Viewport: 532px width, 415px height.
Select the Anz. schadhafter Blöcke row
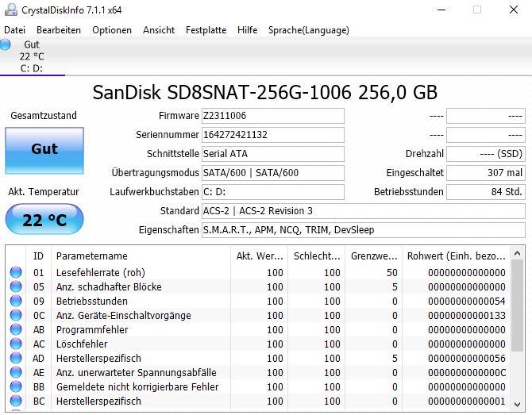(x=259, y=286)
